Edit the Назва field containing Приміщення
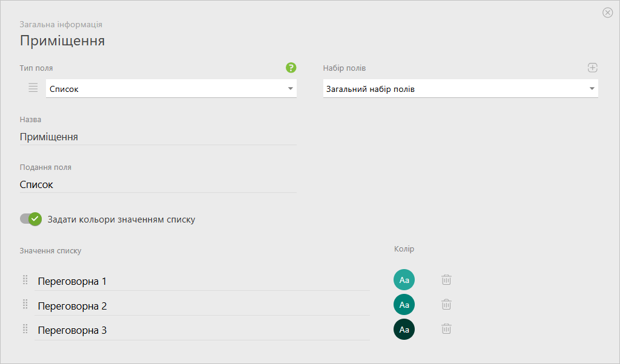The width and height of the screenshot is (620, 364). pyautogui.click(x=158, y=137)
